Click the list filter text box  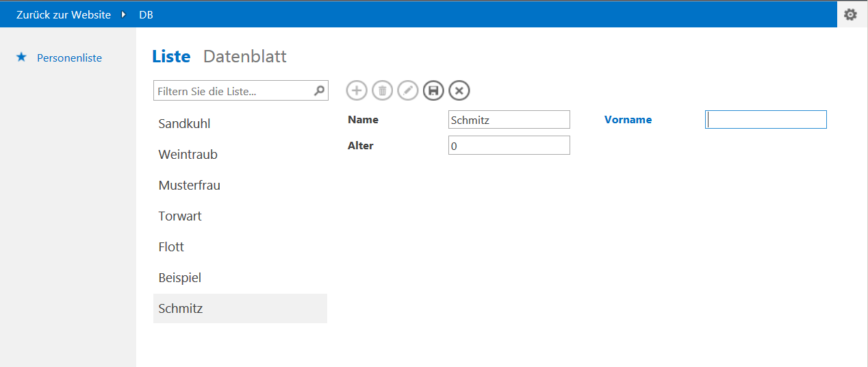[x=233, y=91]
